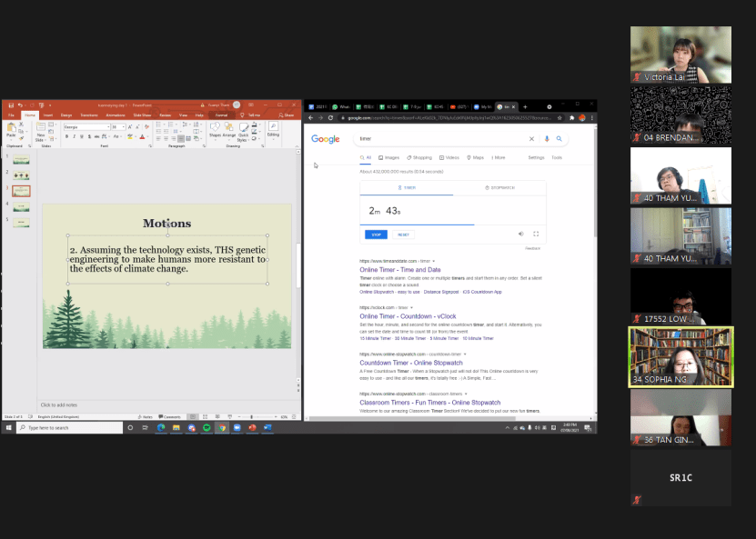Image resolution: width=756 pixels, height=539 pixels.
Task: Open Quick Styles dropdown
Action: [x=244, y=132]
